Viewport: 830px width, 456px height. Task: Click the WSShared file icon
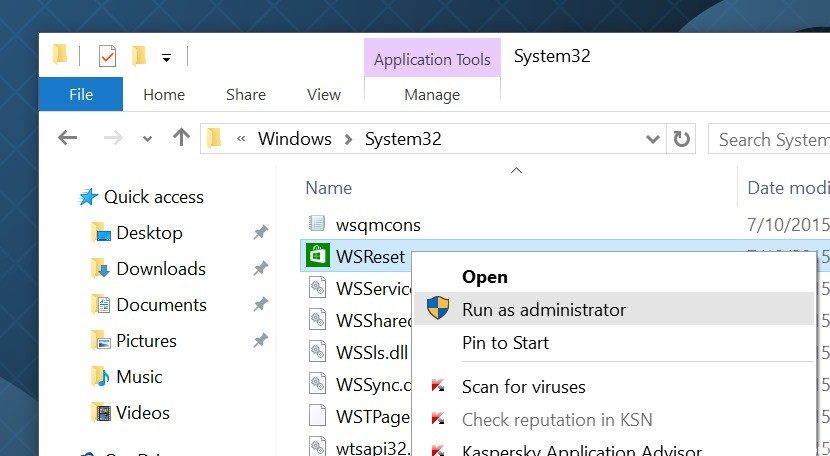[x=317, y=319]
